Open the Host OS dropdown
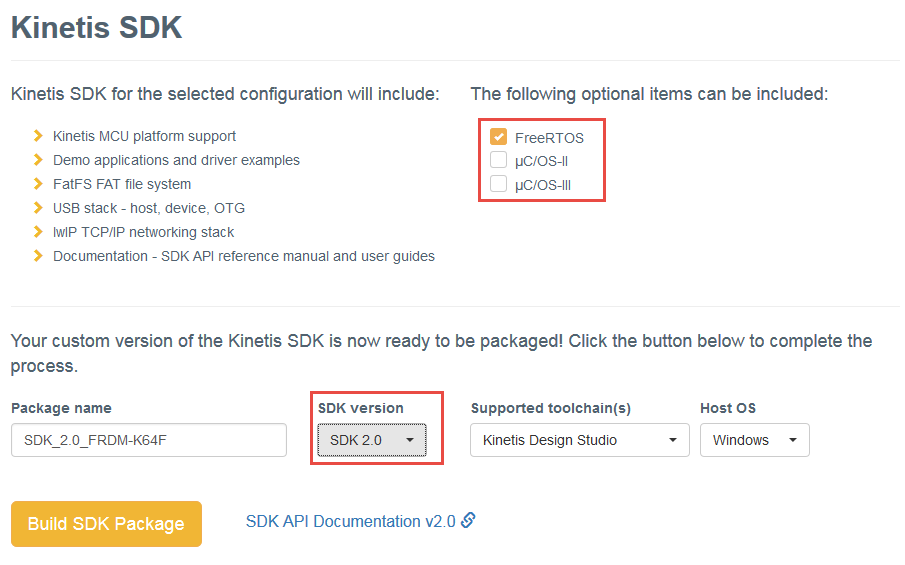 [x=754, y=440]
